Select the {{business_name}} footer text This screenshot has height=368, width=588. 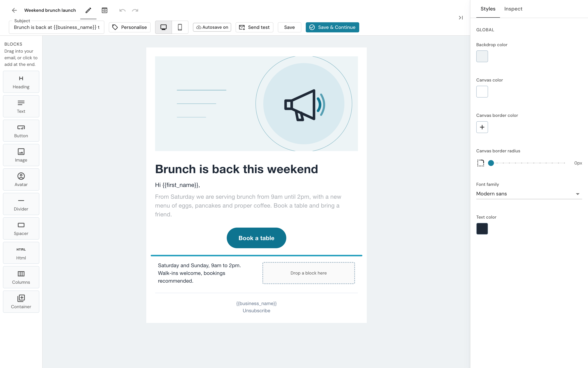tap(256, 303)
